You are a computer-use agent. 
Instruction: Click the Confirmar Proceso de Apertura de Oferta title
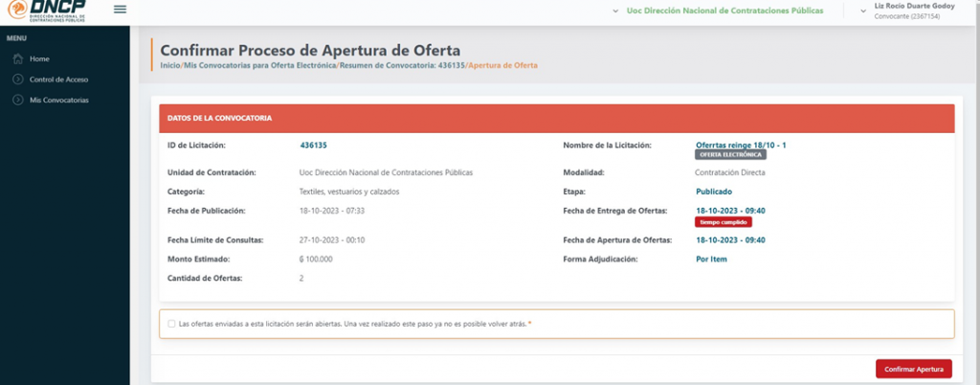click(310, 50)
